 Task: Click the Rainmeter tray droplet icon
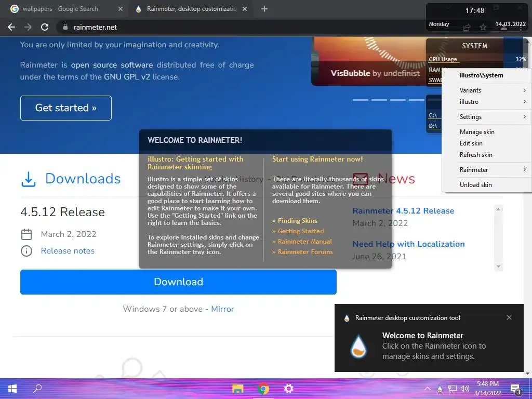pos(440,389)
